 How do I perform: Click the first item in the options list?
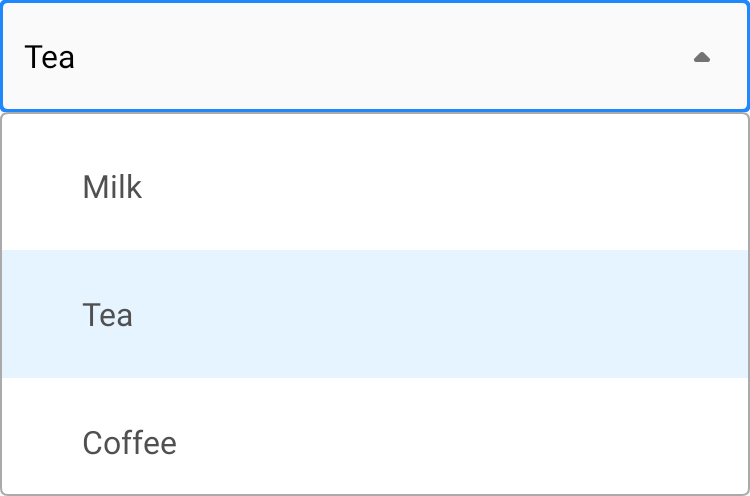tap(374, 187)
